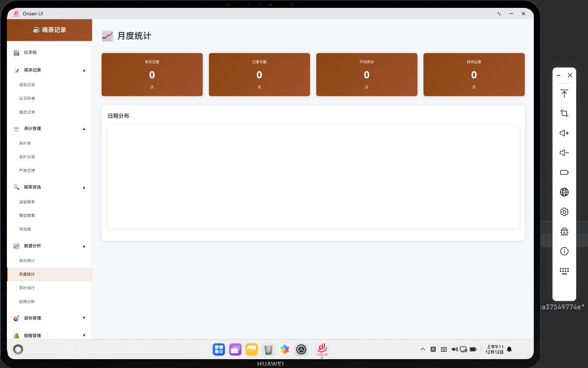Image resolution: width=588 pixels, height=368 pixels.
Task: Click the battery icon in the floating toolbar
Action: point(564,172)
